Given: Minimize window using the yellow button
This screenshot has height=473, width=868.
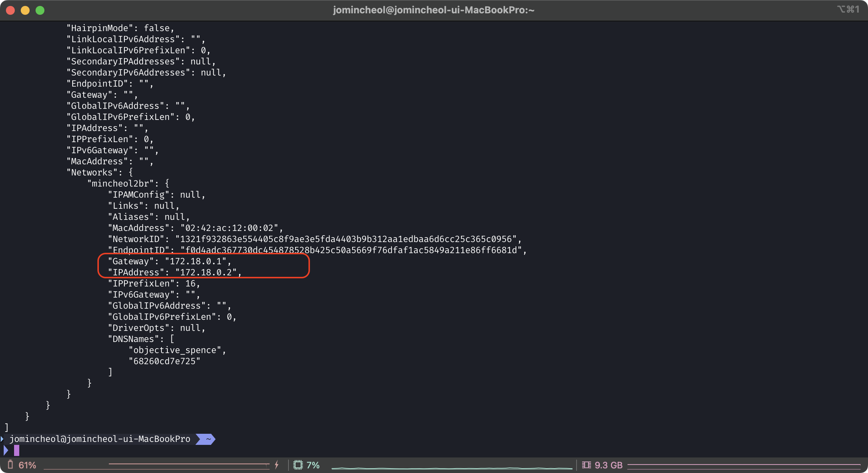Looking at the screenshot, I should point(25,10).
